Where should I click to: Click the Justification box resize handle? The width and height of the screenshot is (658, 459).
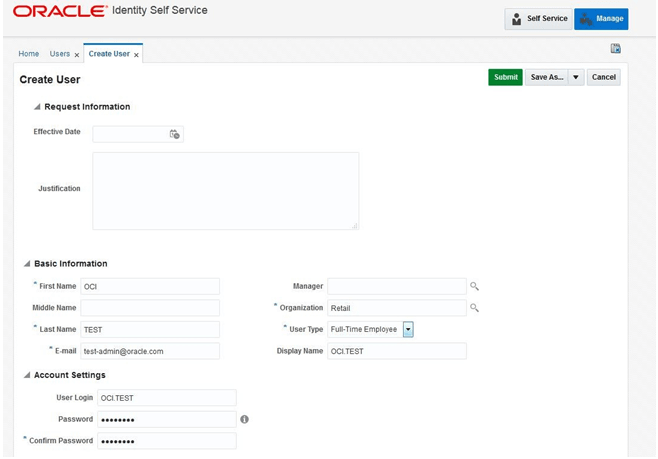pos(355,226)
